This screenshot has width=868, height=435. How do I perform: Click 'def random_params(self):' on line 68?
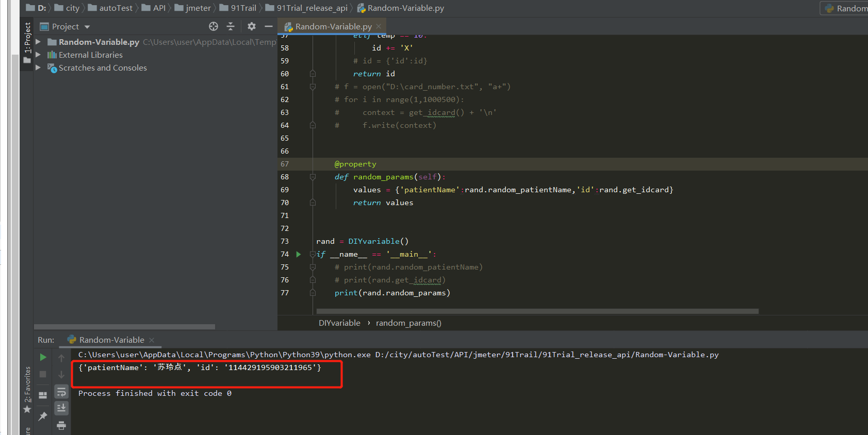point(390,177)
